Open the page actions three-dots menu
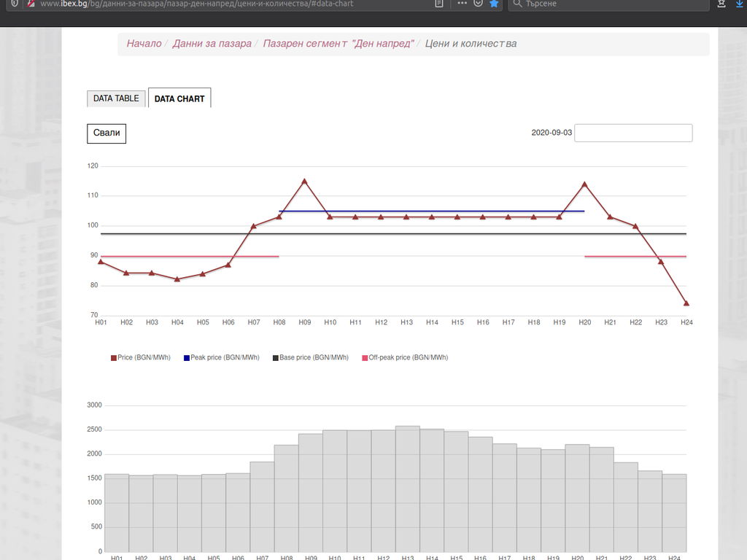 coord(462,4)
